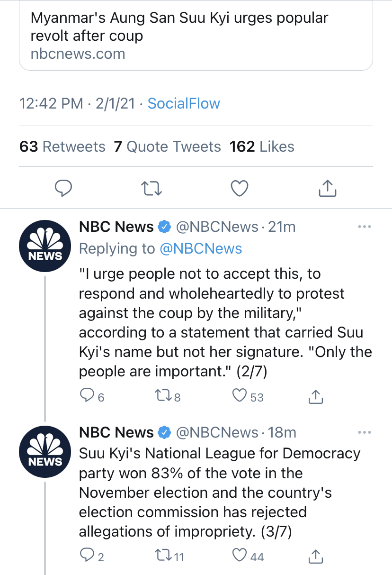
Task: Open more options on the 18m tweet
Action: tap(364, 433)
